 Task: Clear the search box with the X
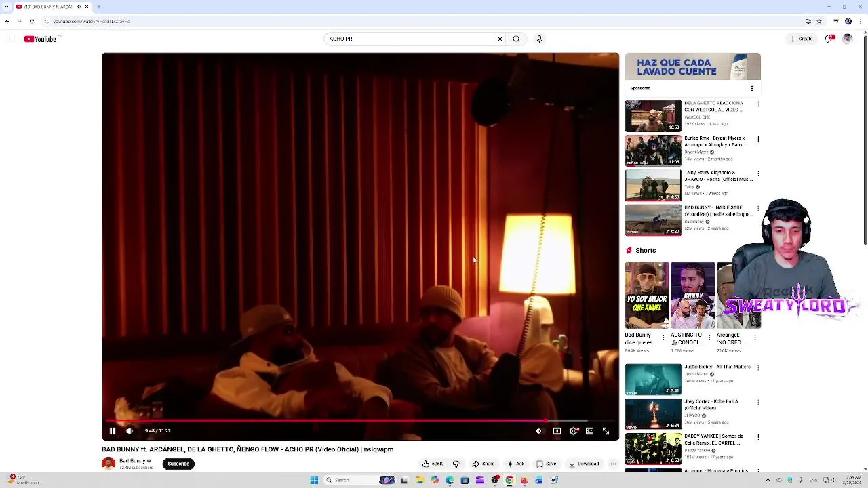point(500,39)
